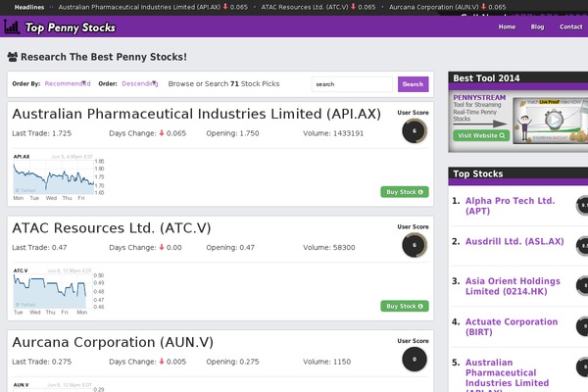
Task: Click the ATAC Resources headline in ticker bar
Action: (305, 7)
